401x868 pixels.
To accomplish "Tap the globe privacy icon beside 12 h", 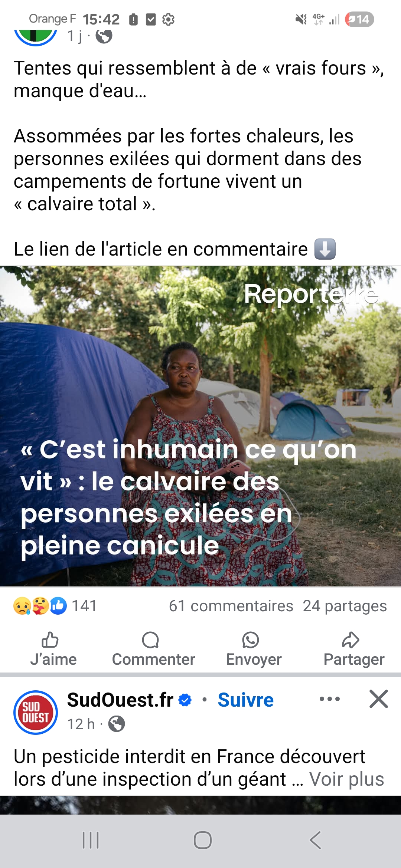I will 117,724.
